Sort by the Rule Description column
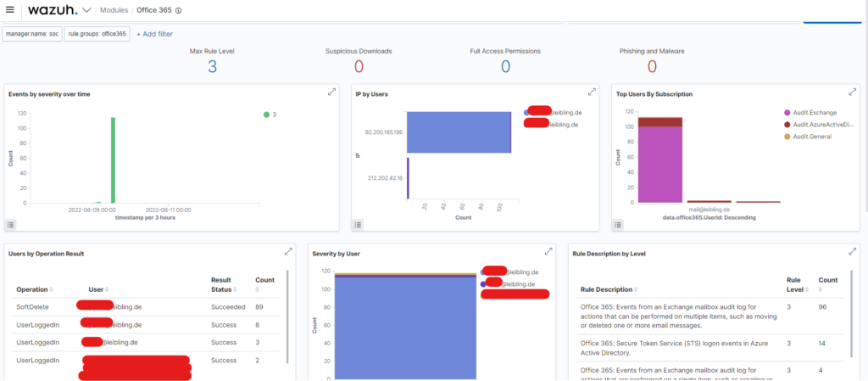Image resolution: width=868 pixels, height=381 pixels. 609,289
